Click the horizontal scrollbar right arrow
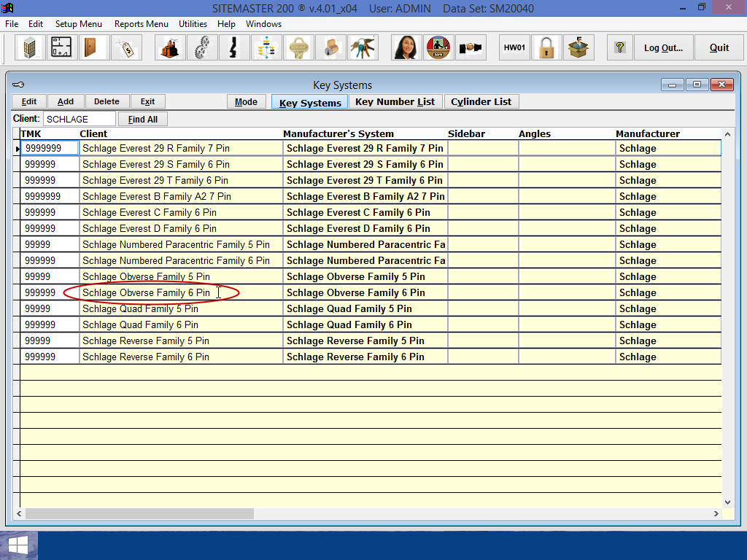Viewport: 747px width, 560px height. pos(716,513)
